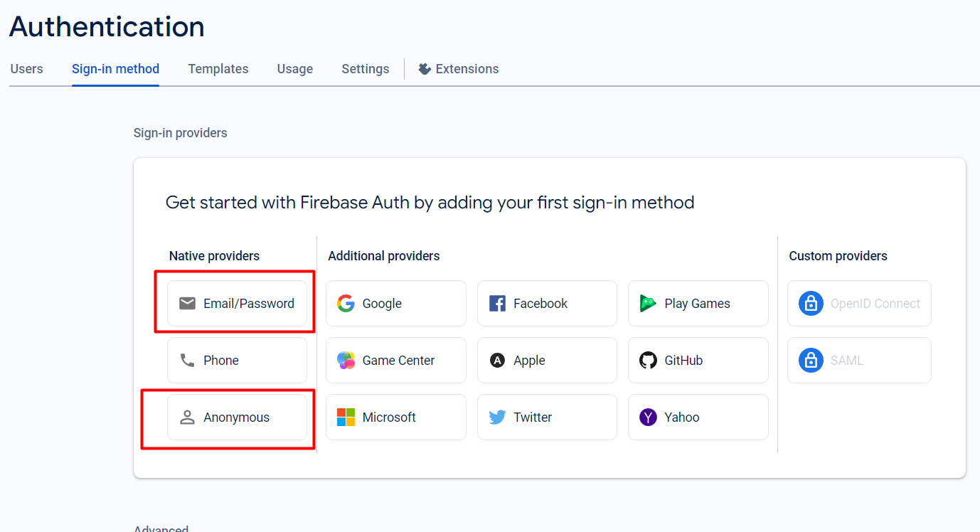Click the Email/Password envelope icon
The height and width of the screenshot is (532, 980).
point(187,304)
